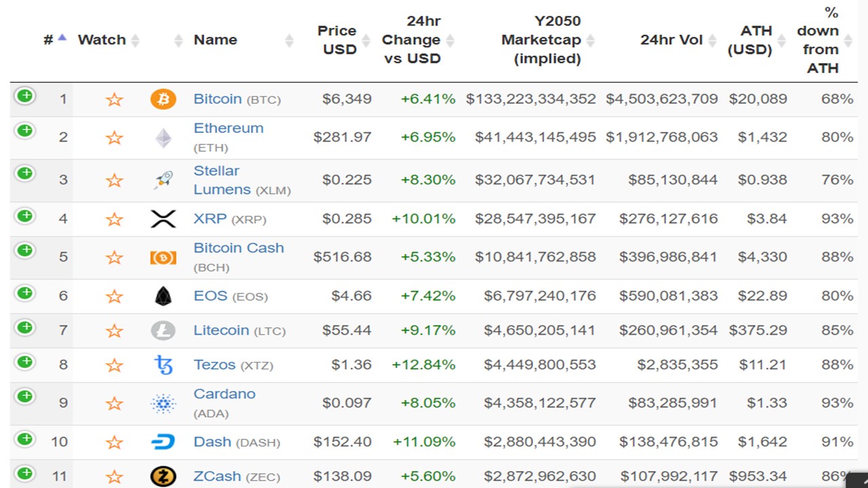Star Tezos in the watchlist
Image resolution: width=868 pixels, height=488 pixels.
pyautogui.click(x=114, y=365)
